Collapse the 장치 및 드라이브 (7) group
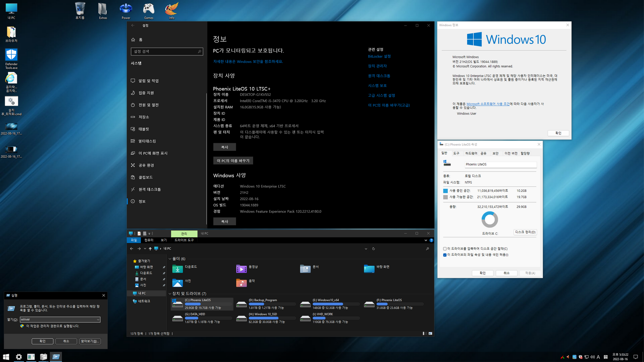This screenshot has height=362, width=644. click(170, 293)
